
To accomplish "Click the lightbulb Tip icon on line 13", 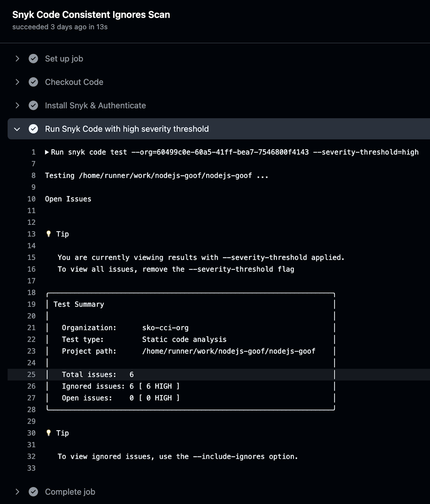I will [x=48, y=234].
